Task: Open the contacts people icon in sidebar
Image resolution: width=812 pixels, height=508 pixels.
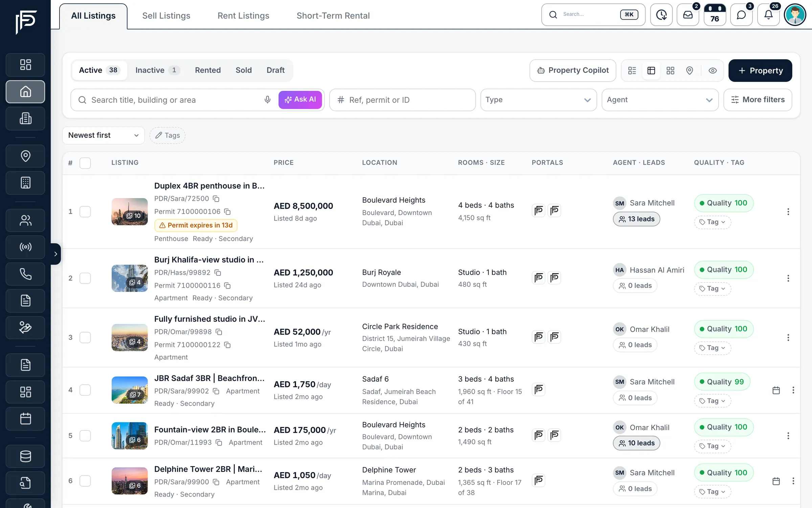Action: (25, 220)
